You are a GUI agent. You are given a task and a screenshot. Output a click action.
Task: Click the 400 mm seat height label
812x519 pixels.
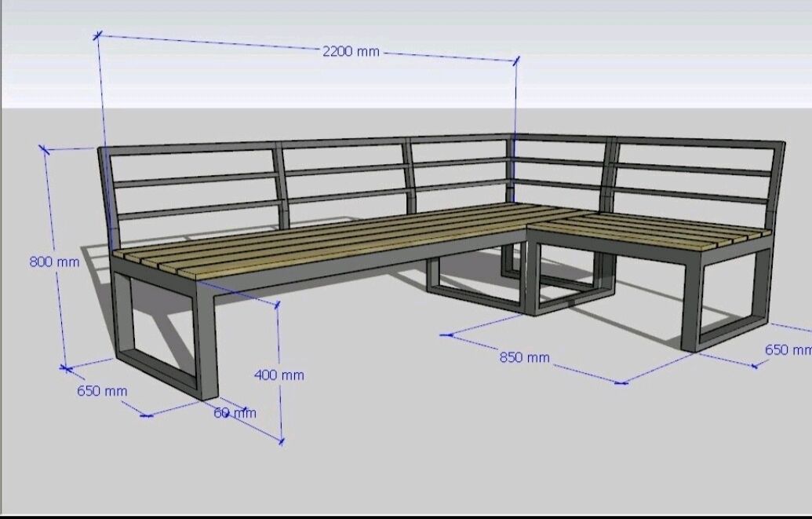(x=279, y=375)
